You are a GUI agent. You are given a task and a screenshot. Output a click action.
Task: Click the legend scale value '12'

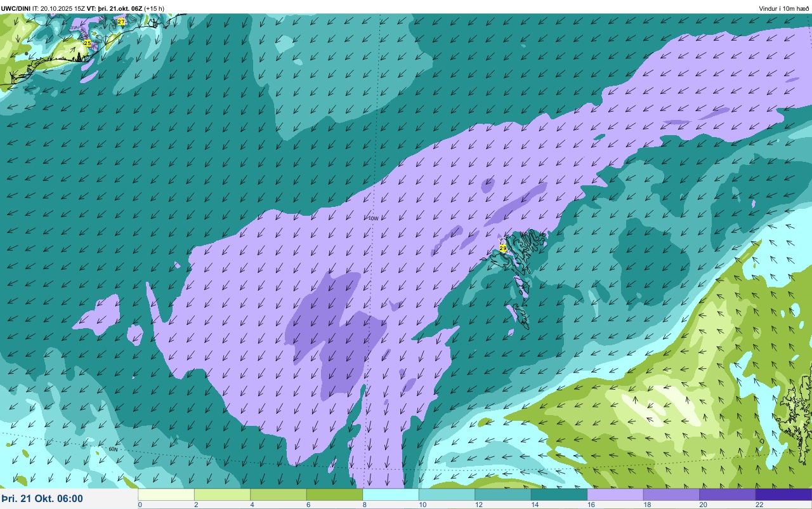tap(478, 505)
